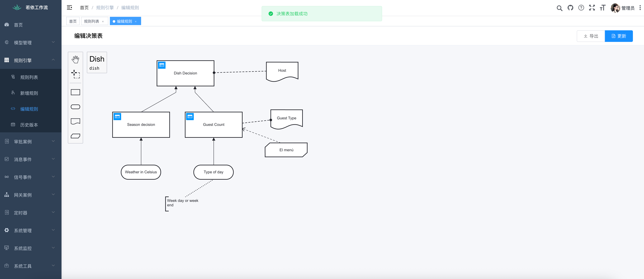The height and width of the screenshot is (279, 644).
Task: Select the lasso selection tool
Action: [x=75, y=74]
